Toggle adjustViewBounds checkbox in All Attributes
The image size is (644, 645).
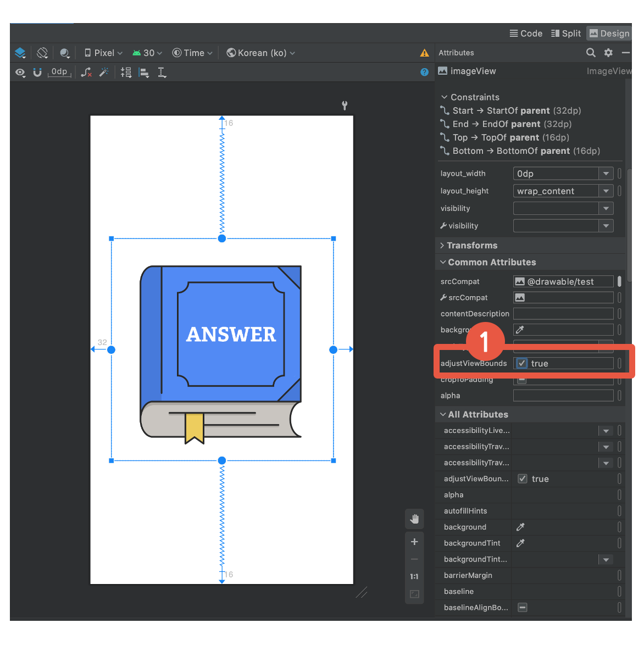point(523,479)
